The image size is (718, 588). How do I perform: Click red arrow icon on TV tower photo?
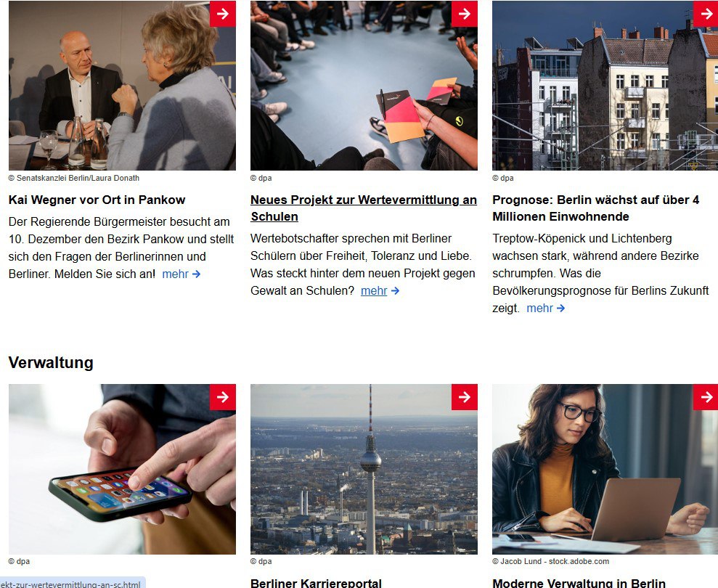(465, 397)
